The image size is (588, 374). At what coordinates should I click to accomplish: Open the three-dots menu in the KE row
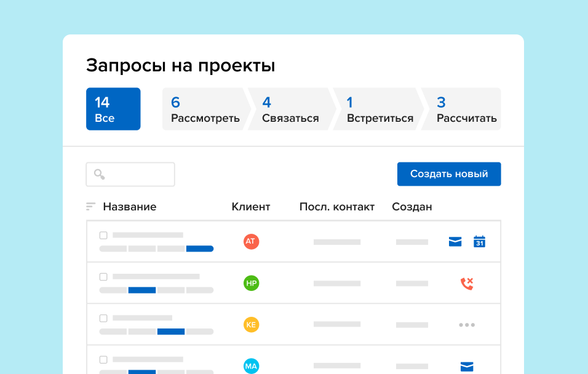pyautogui.click(x=467, y=325)
